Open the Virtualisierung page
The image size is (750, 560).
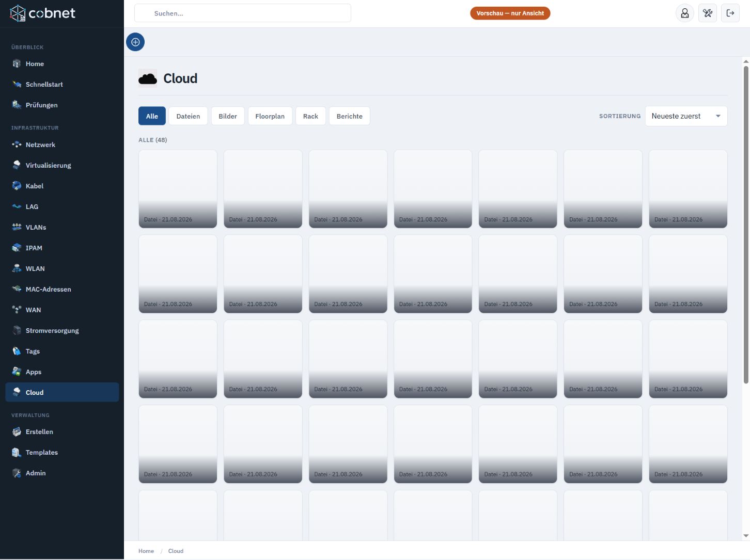click(x=62, y=166)
